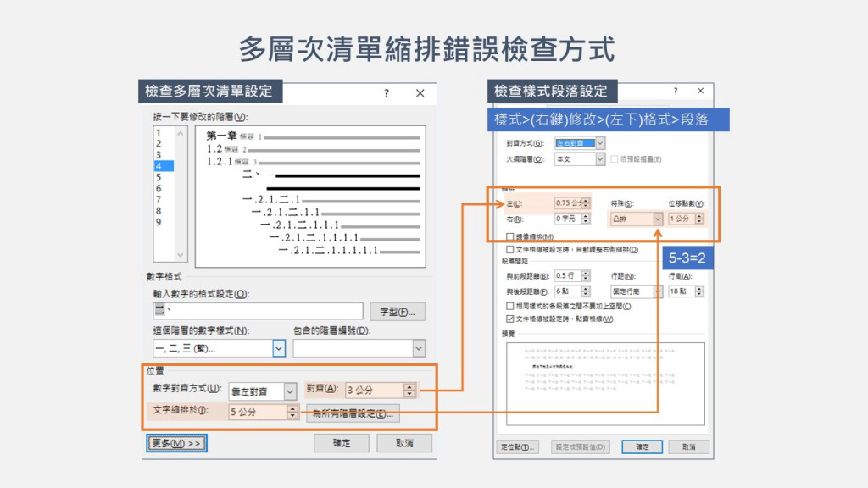Open the 行距(N) 固定行高 dropdown
This screenshot has height=488, width=868.
pos(658,291)
